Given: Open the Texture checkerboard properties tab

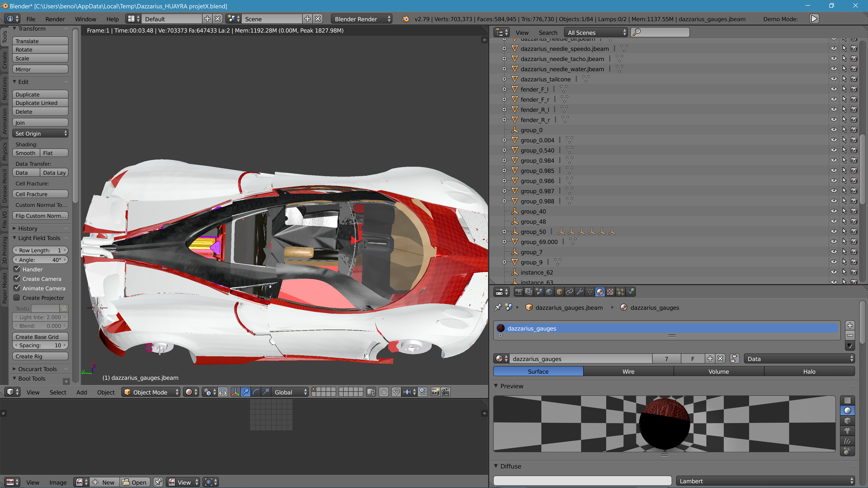Looking at the screenshot, I should (610, 292).
